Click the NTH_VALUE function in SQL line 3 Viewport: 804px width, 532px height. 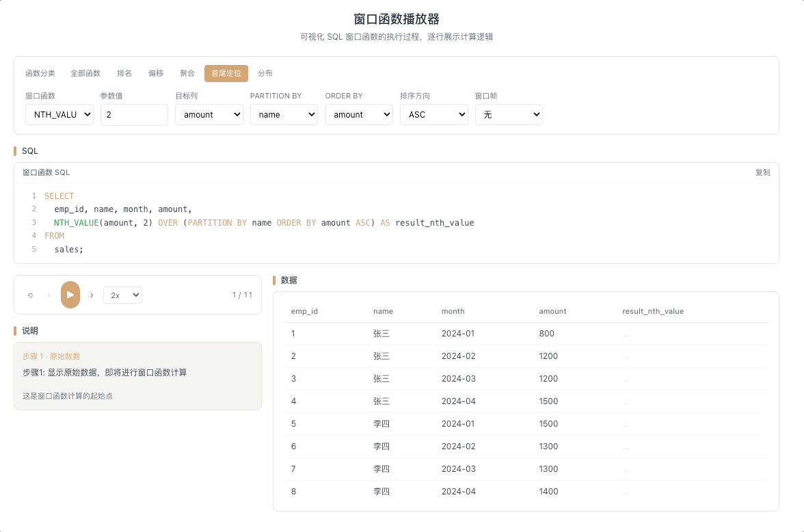pyautogui.click(x=76, y=223)
